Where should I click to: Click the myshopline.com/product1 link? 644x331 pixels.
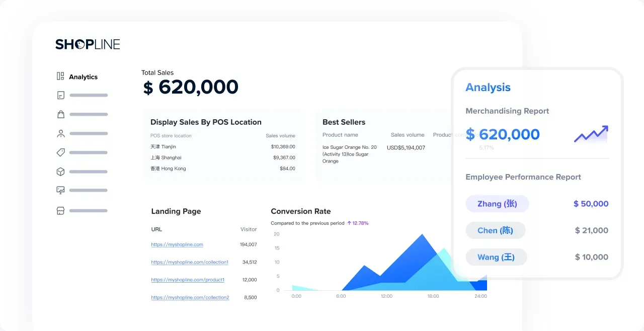(x=188, y=280)
